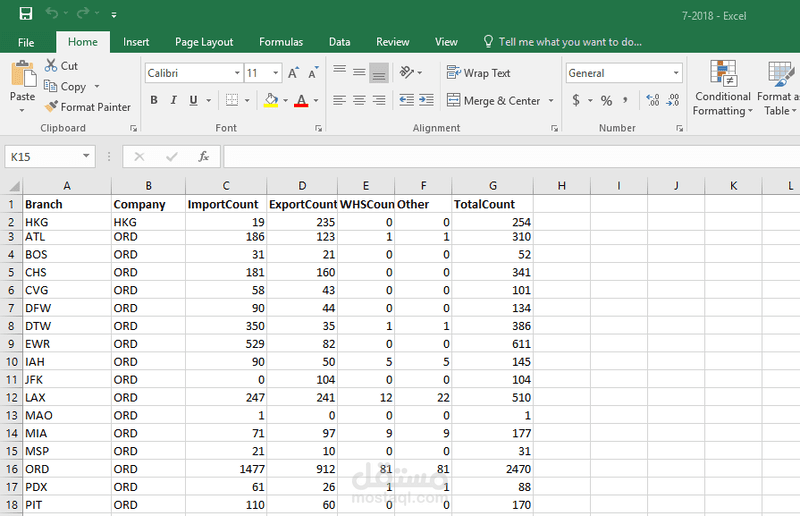Open Format as Table gallery
The image size is (800, 516).
779,88
